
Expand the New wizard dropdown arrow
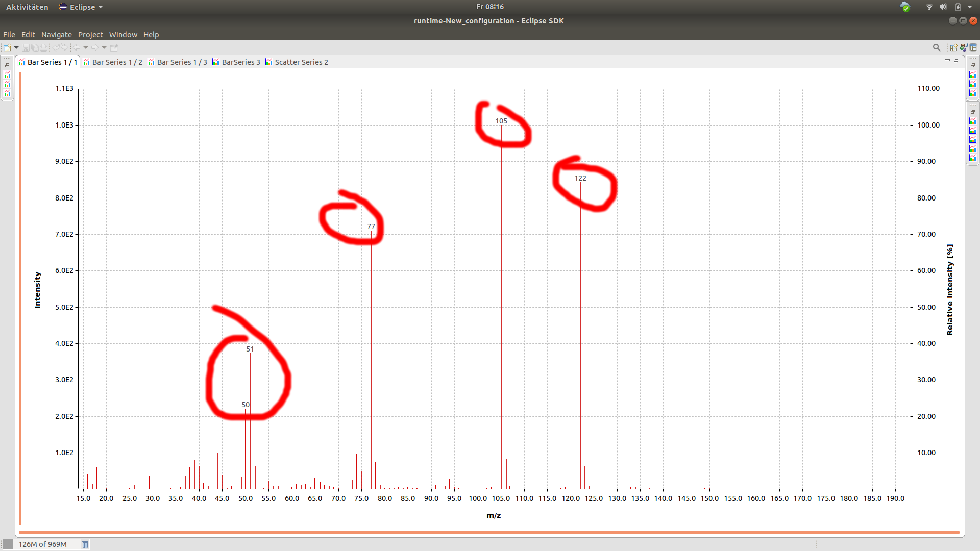(x=16, y=47)
